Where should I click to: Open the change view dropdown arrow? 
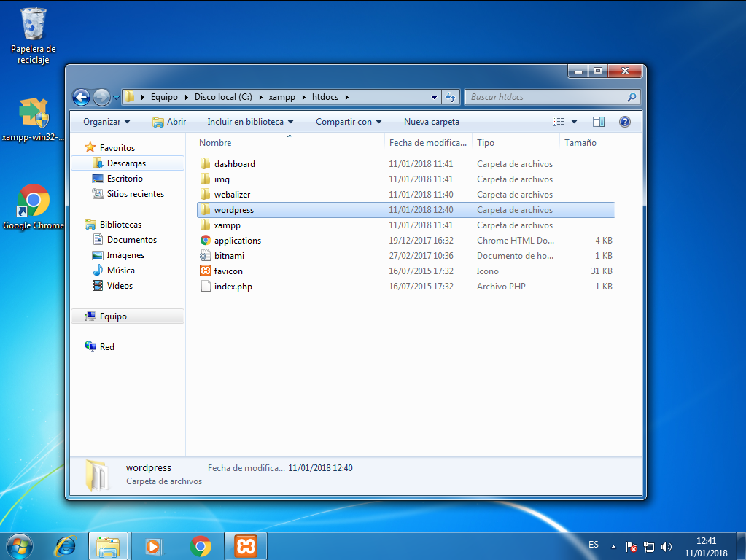[573, 121]
